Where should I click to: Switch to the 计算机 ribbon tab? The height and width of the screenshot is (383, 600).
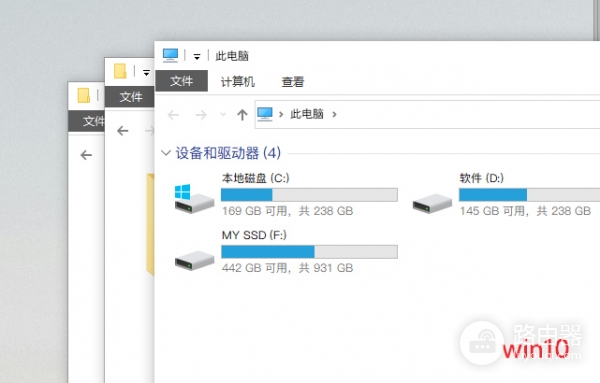(238, 81)
